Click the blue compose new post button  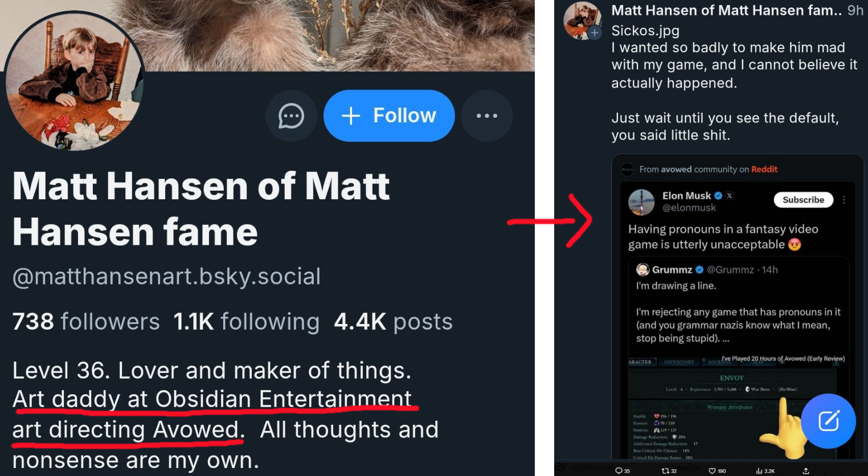click(828, 421)
